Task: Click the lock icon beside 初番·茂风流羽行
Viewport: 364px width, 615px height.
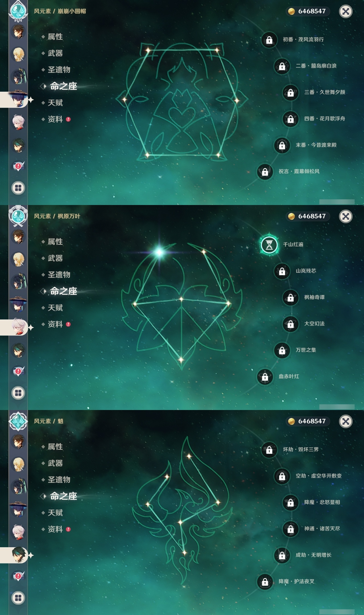Action: point(269,40)
